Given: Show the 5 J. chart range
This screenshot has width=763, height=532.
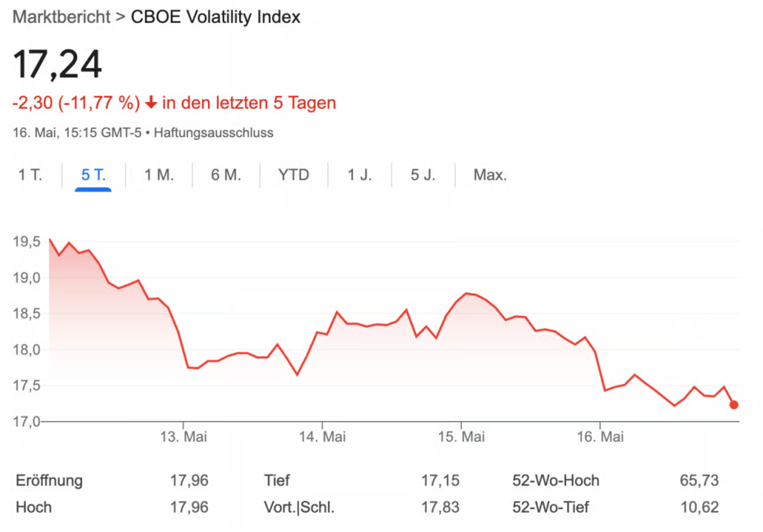Looking at the screenshot, I should click(423, 176).
